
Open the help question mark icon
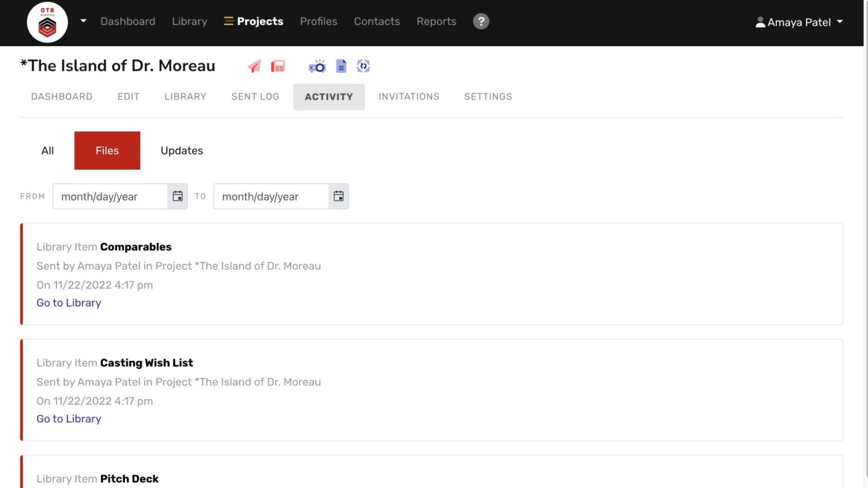tap(481, 21)
